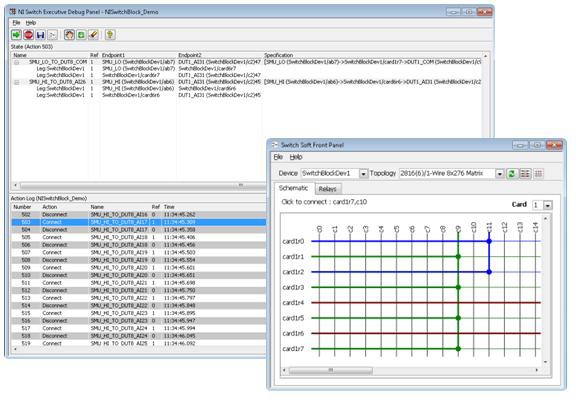Click the green refresh icon beside Topology
The image size is (576, 398).
[x=511, y=173]
